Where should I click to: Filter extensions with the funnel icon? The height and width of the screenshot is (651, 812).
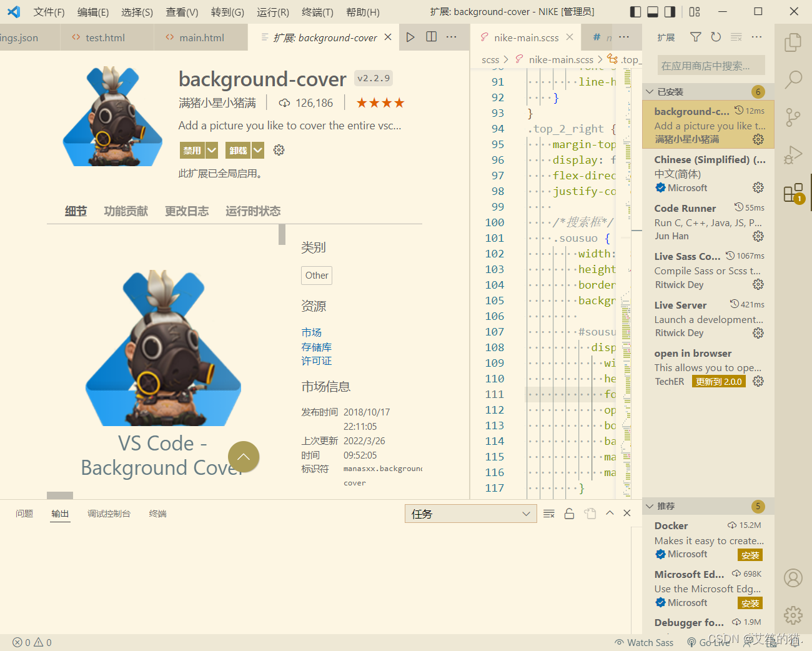[695, 37]
